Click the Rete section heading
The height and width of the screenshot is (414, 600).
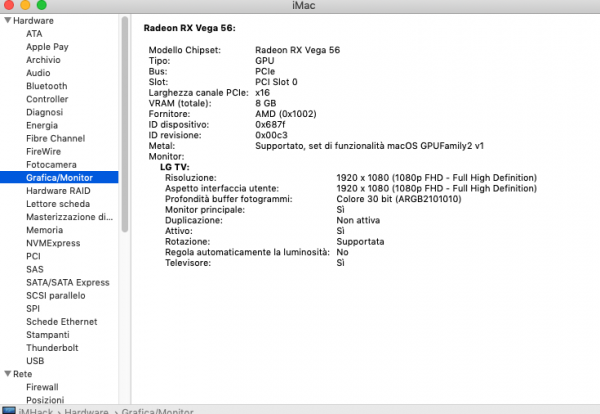click(x=23, y=374)
